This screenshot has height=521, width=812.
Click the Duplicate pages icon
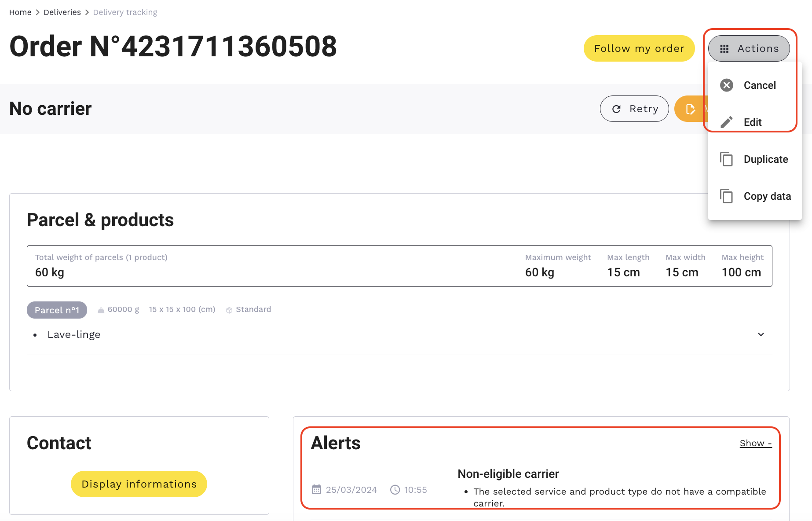point(727,159)
